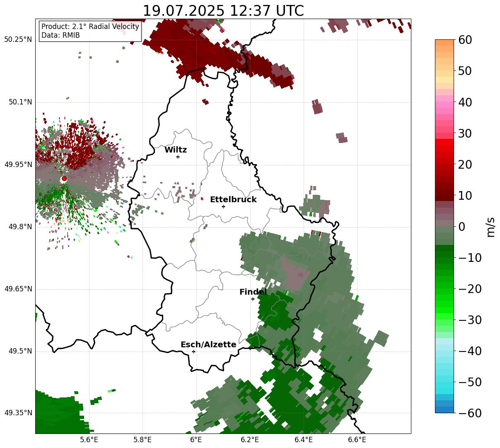Click the colorbar label 50
Screen dimensions: 500x448
pyautogui.click(x=466, y=71)
